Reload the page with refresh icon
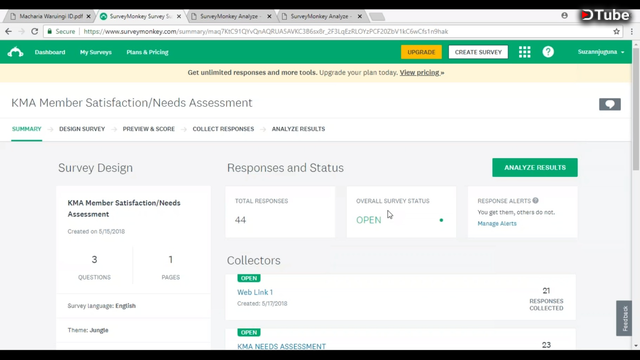Image resolution: width=640 pixels, height=360 pixels. 35,31
